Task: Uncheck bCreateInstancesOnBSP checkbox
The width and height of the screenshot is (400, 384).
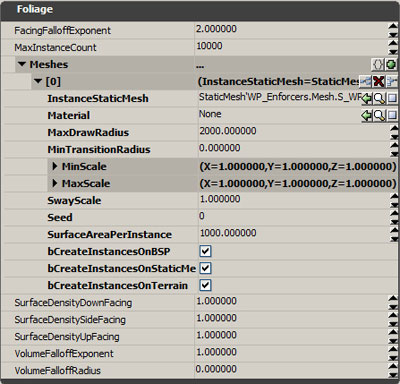Action: 205,251
